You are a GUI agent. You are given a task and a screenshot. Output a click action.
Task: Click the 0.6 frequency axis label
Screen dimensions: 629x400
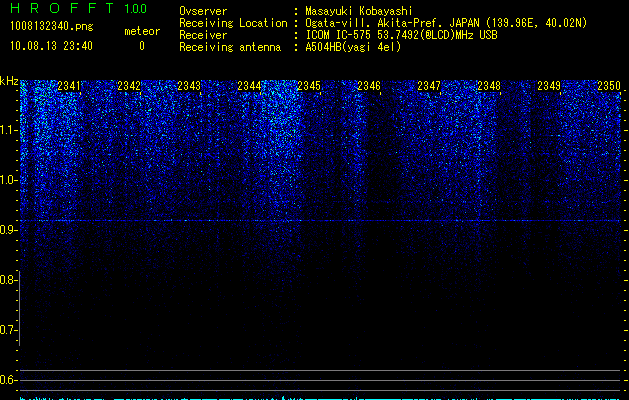click(8, 380)
